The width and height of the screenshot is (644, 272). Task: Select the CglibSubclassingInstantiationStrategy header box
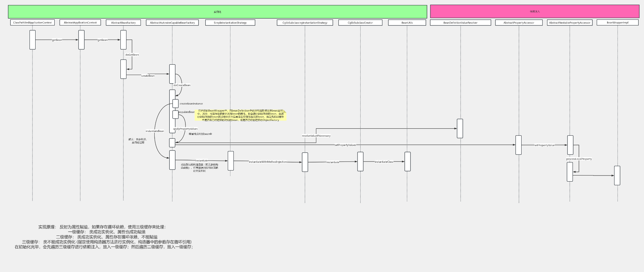[x=305, y=23]
